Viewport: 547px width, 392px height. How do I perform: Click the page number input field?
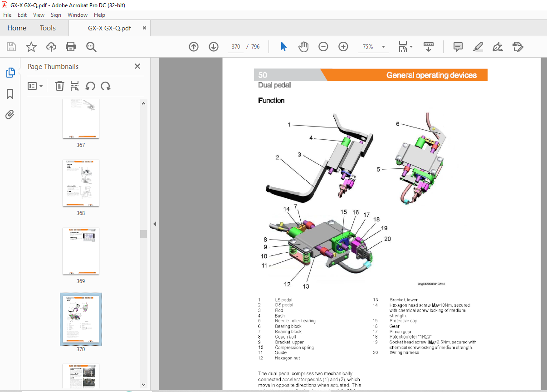[235, 46]
